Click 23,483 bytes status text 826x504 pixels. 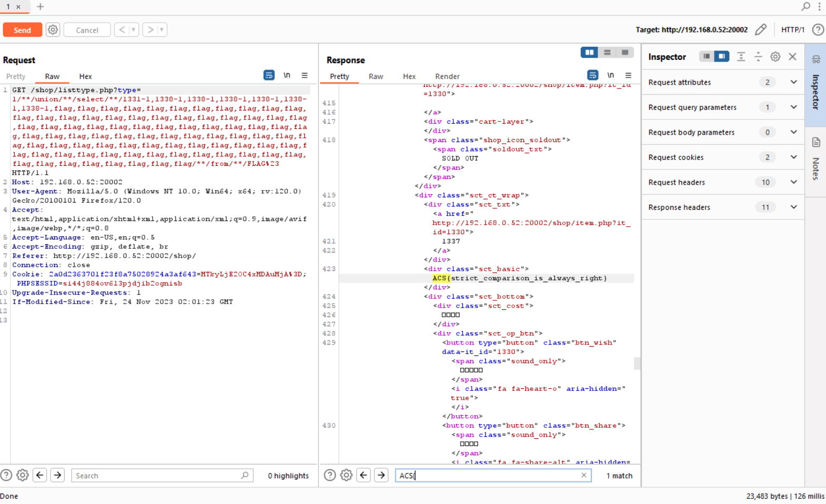pyautogui.click(x=767, y=496)
